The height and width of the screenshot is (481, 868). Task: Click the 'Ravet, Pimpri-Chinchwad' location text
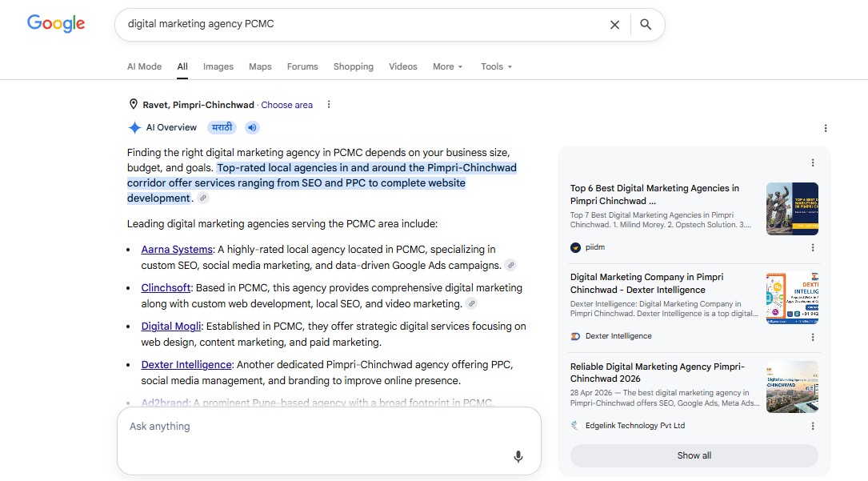click(x=198, y=105)
